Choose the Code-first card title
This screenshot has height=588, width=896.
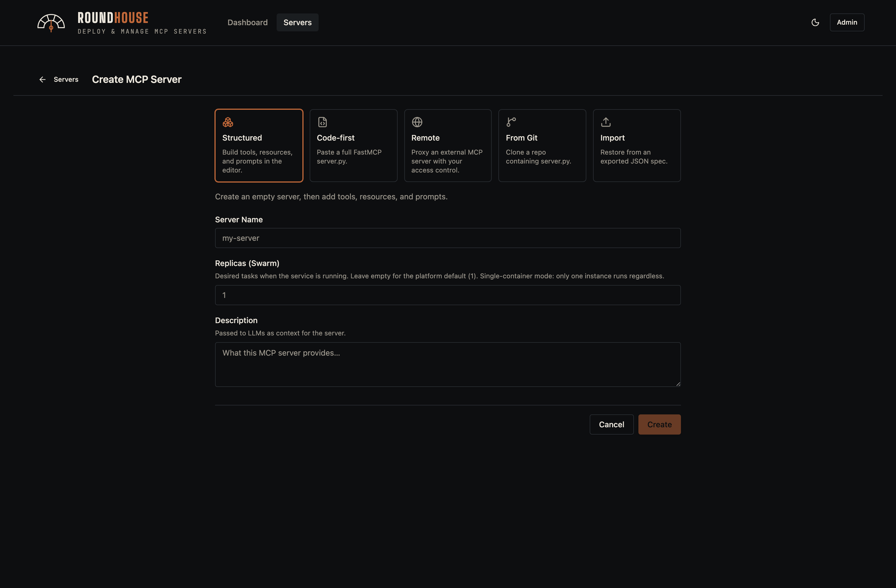(x=335, y=138)
